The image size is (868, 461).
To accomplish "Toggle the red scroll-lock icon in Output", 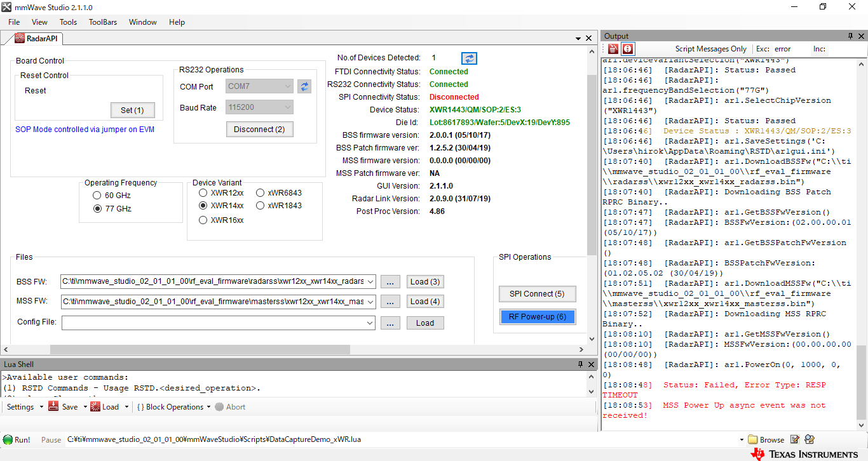I will click(x=628, y=49).
